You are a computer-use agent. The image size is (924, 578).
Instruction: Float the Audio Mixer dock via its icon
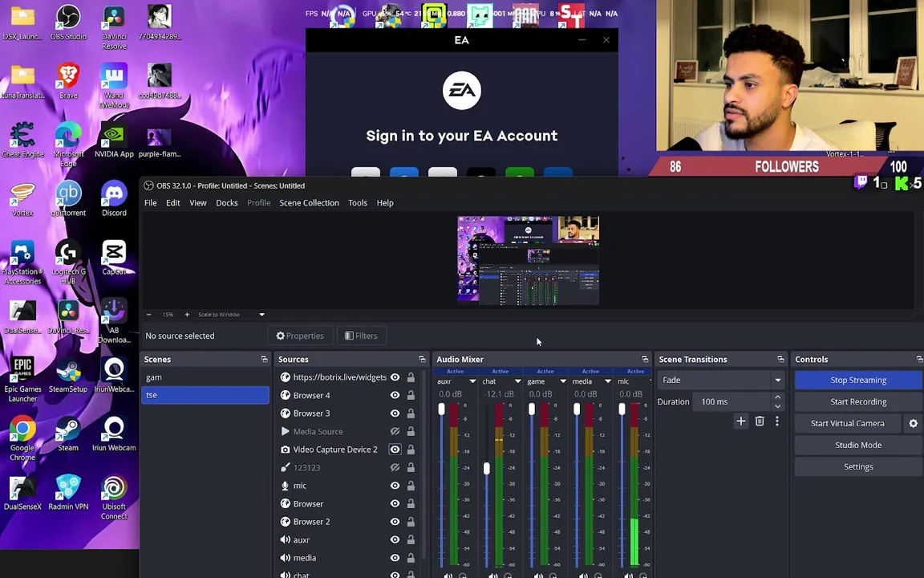645,359
